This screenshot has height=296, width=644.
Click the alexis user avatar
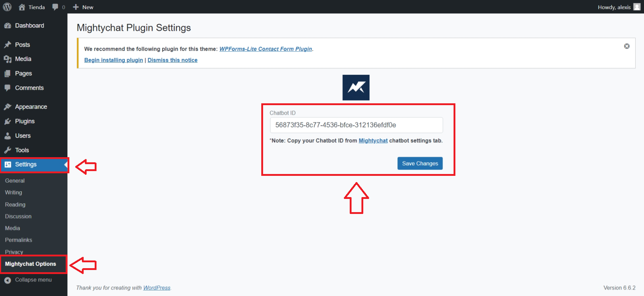tap(637, 7)
